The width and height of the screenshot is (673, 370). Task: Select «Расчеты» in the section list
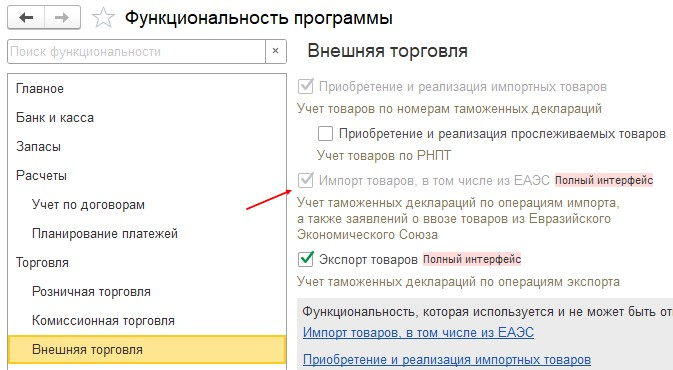[x=147, y=176]
